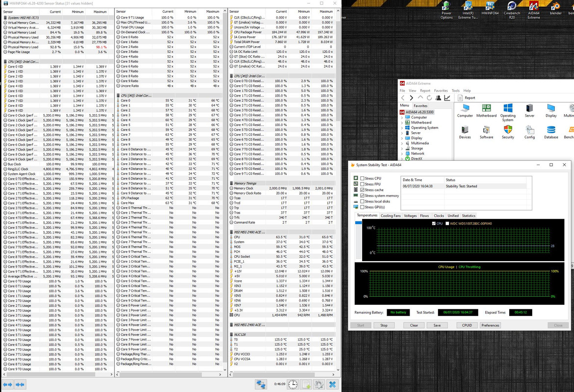
Task: Click blue graph selector bar left of temperatures
Action: click(x=358, y=222)
